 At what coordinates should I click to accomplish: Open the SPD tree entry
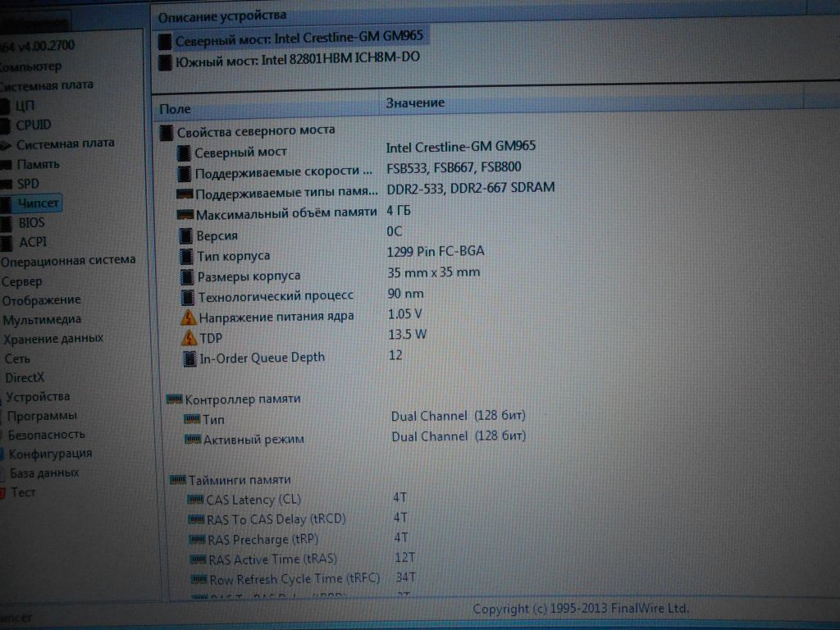coord(28,184)
